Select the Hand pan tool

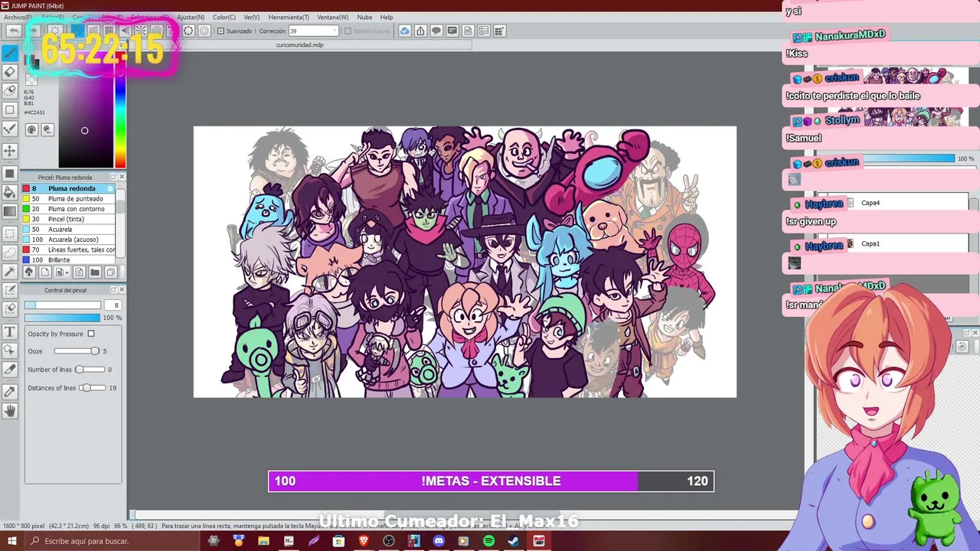tap(10, 411)
